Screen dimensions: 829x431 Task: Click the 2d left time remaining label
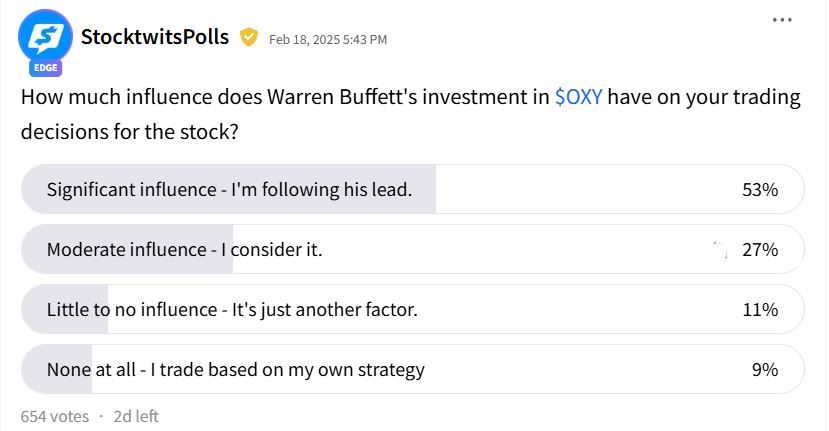pyautogui.click(x=136, y=417)
